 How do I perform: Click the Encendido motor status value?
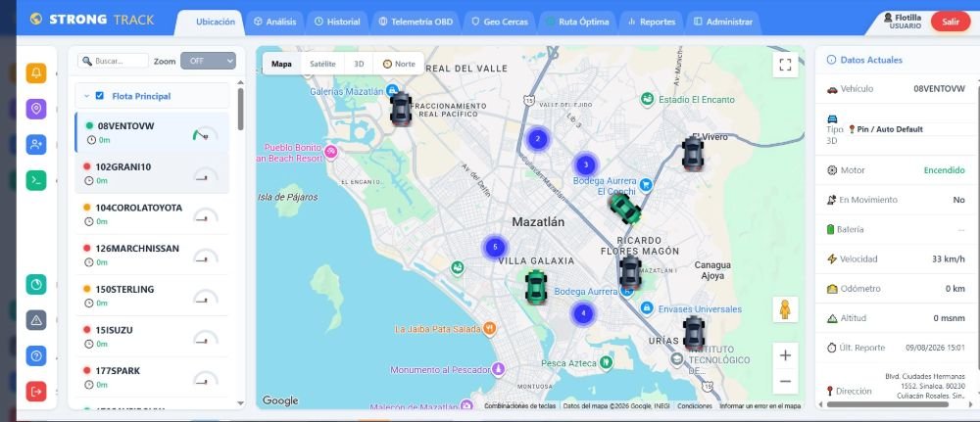coord(944,169)
